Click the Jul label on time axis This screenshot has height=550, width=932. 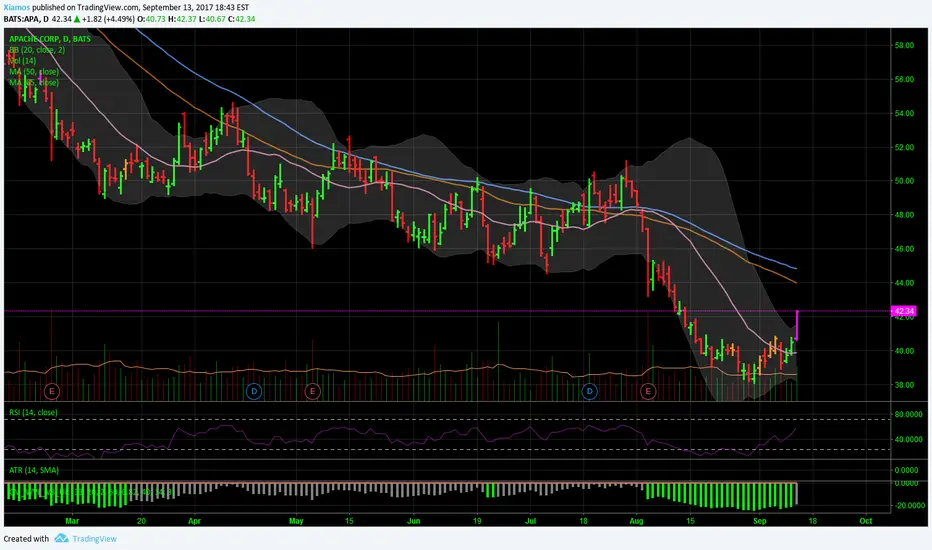530,521
